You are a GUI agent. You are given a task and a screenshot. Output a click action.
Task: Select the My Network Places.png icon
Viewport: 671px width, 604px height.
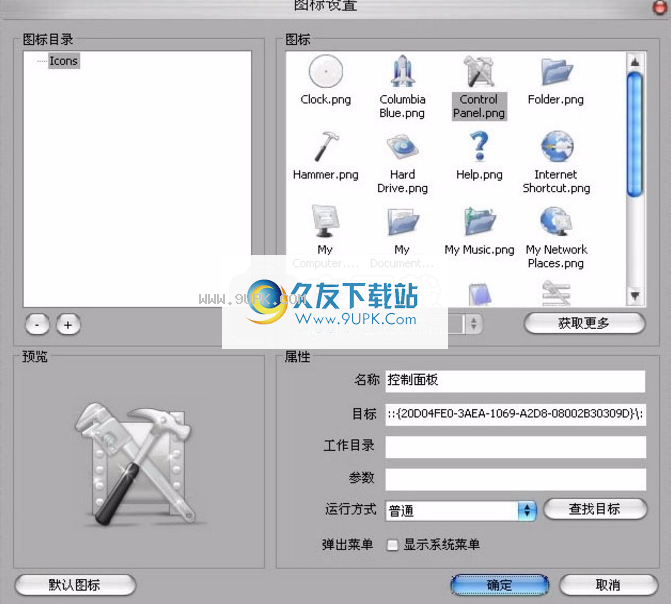click(x=556, y=222)
